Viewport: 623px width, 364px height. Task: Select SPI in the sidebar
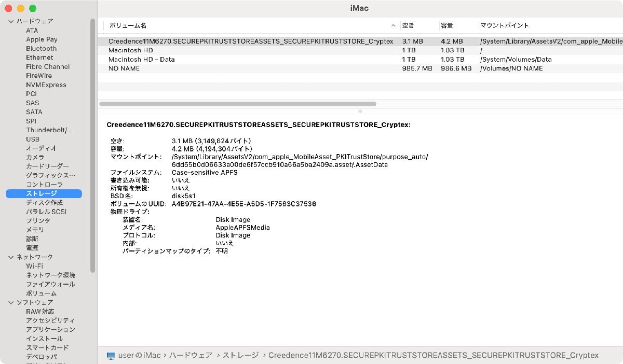(31, 121)
